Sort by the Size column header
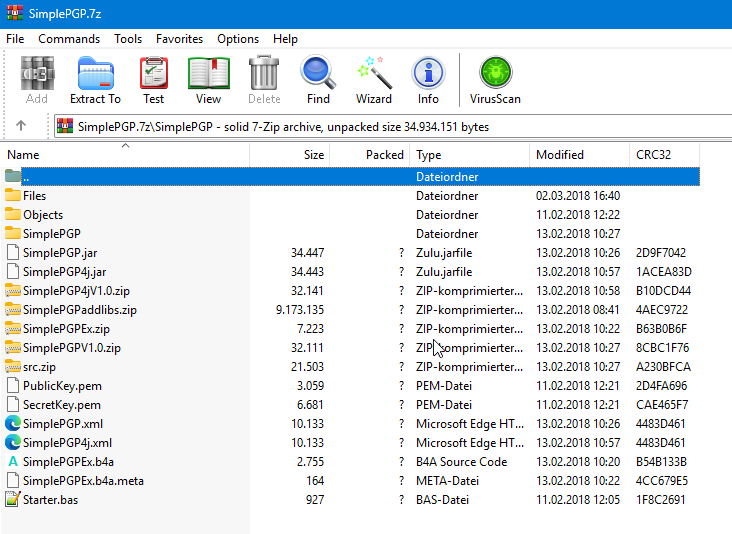This screenshot has height=534, width=732. click(290, 155)
